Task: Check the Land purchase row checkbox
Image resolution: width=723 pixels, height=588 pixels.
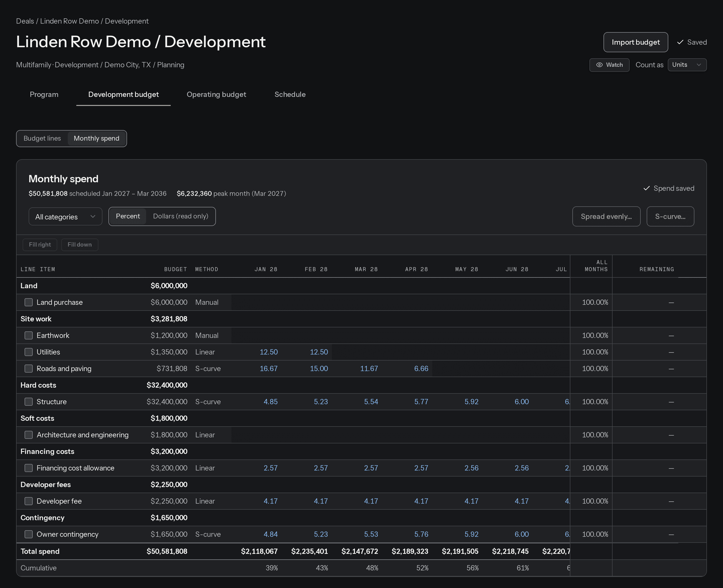Action: pyautogui.click(x=29, y=302)
